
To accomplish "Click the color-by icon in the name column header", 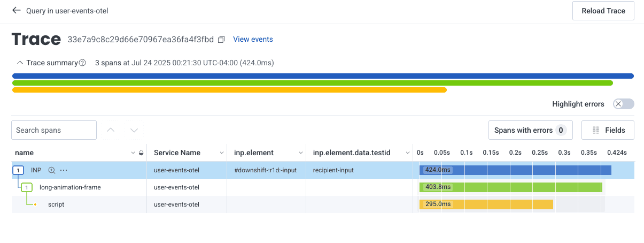I will click(x=141, y=153).
